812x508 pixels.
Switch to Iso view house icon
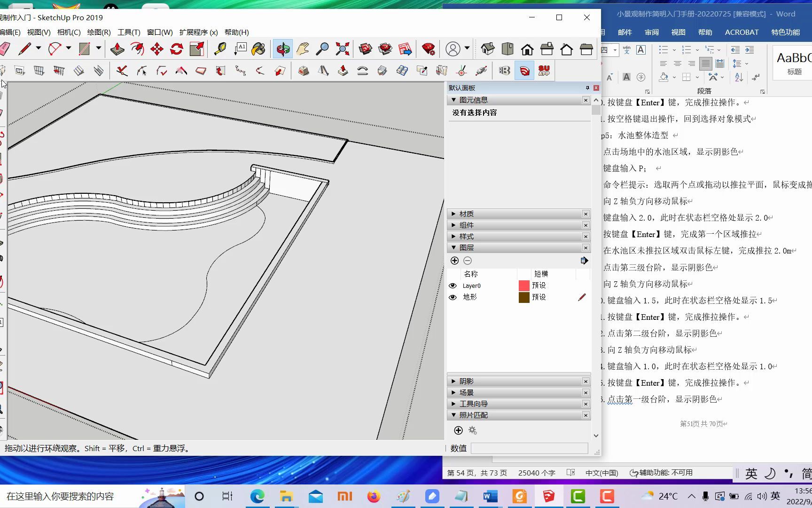(x=488, y=48)
